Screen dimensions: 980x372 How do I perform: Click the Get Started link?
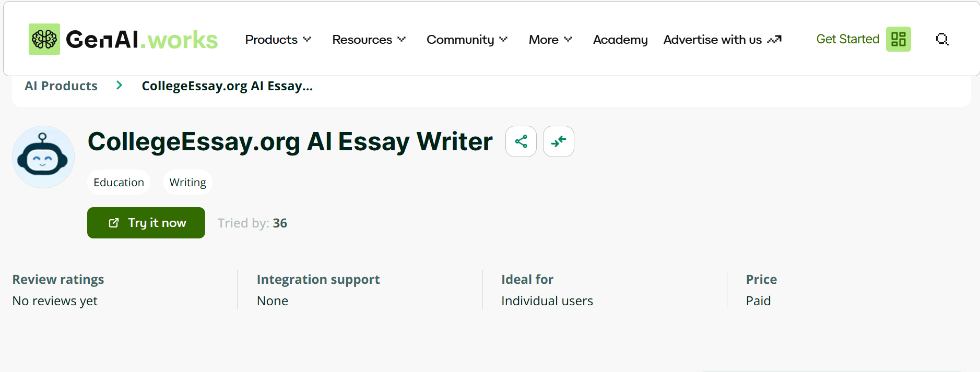(847, 39)
